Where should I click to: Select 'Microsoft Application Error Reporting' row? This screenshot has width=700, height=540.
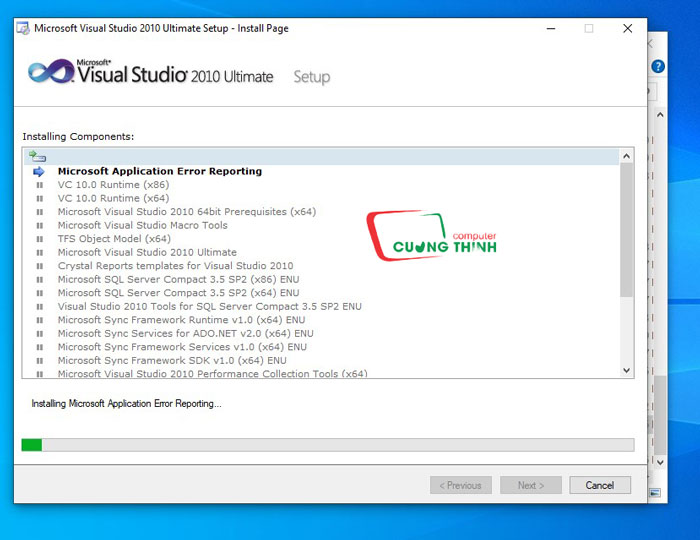[x=160, y=171]
